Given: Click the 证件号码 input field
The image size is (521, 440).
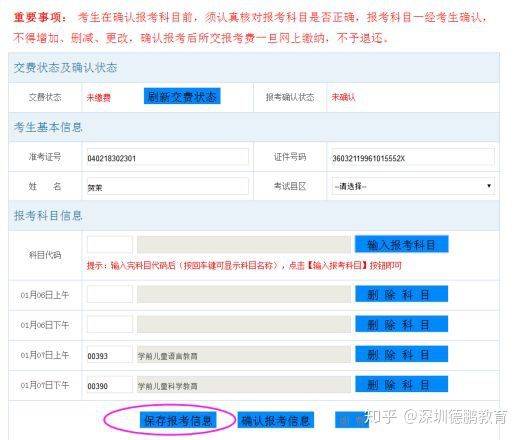Looking at the screenshot, I should click(413, 157).
